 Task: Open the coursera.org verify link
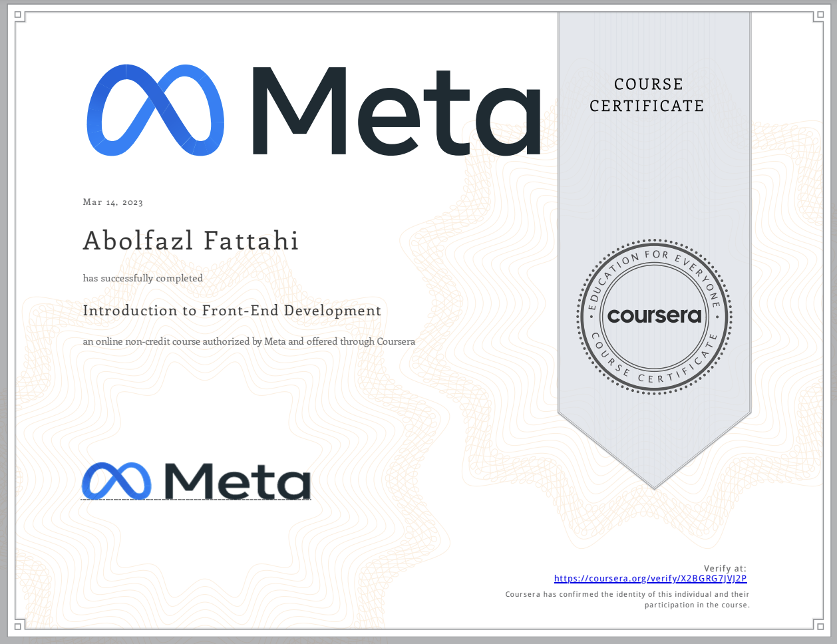pos(651,579)
